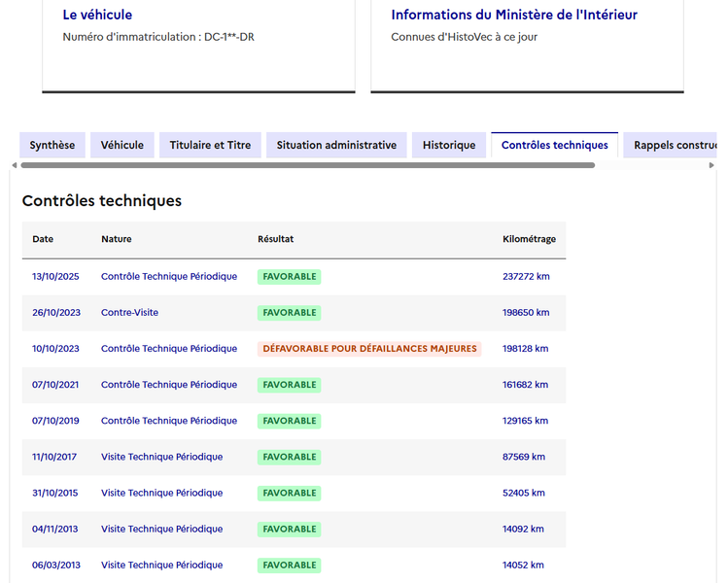728x583 pixels.
Task: Click the 237272 km mileage value
Action: coord(526,277)
